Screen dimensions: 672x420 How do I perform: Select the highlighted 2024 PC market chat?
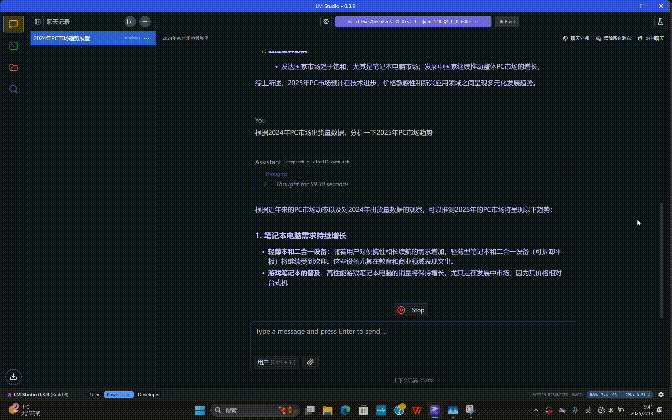pyautogui.click(x=93, y=38)
